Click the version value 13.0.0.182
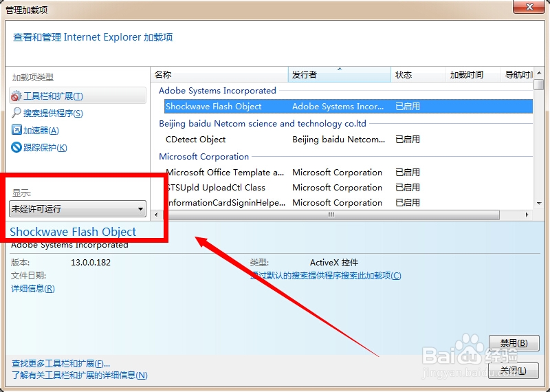Screen dimensions: 550x392 tap(91, 263)
